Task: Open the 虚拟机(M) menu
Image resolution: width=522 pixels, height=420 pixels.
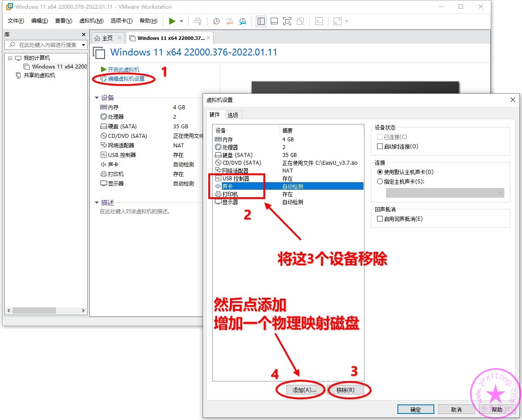Action: pyautogui.click(x=91, y=21)
